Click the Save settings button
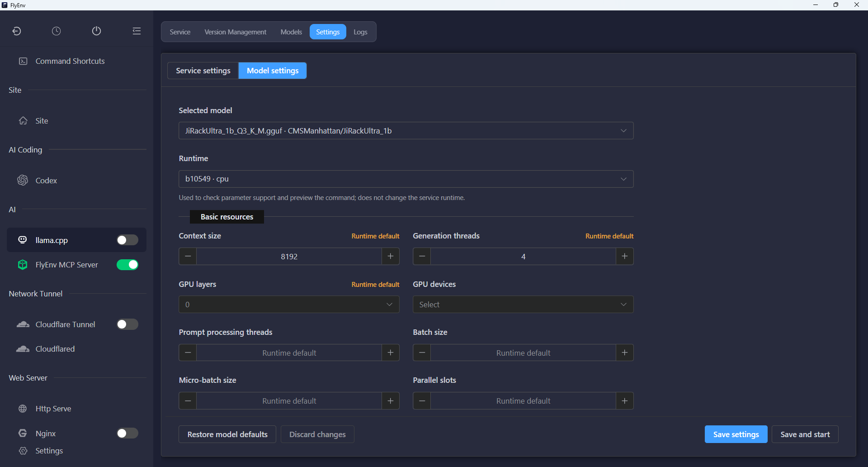Image resolution: width=868 pixels, height=467 pixels. (x=736, y=434)
